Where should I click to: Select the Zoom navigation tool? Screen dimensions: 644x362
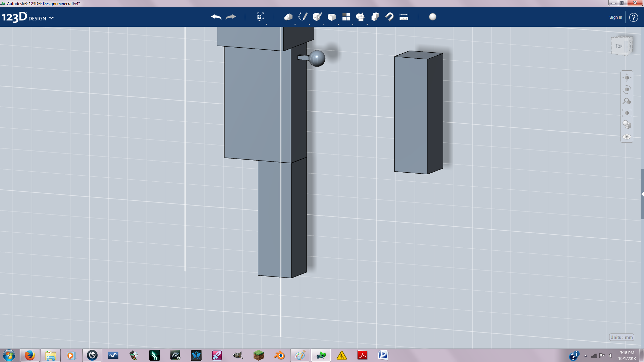tap(627, 101)
